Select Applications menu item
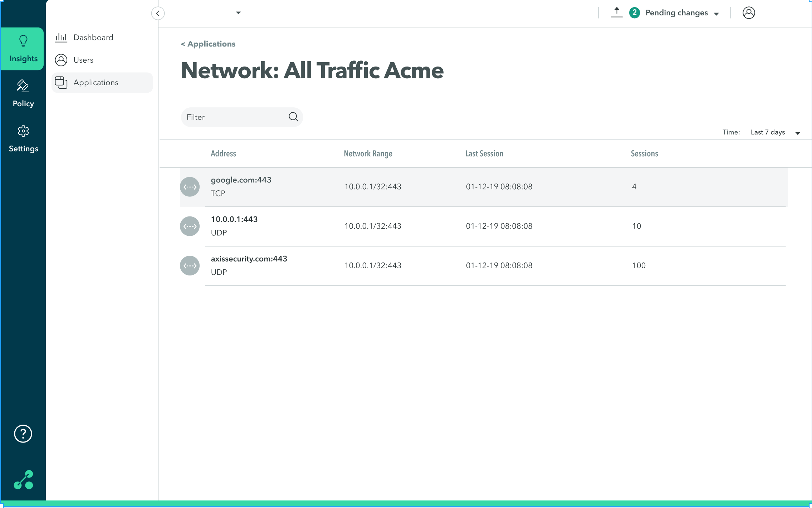The width and height of the screenshot is (812, 508). [96, 82]
